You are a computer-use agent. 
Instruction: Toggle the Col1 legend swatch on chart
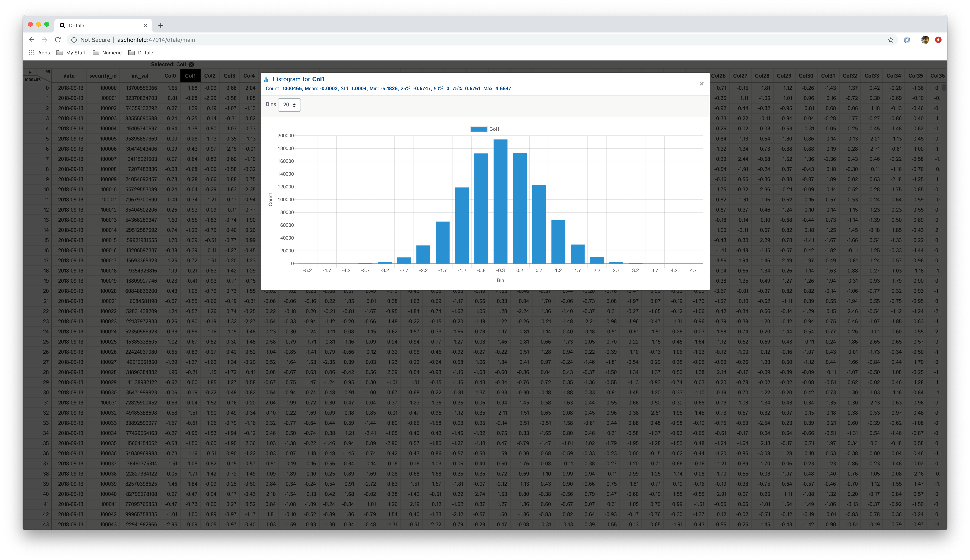click(x=479, y=129)
